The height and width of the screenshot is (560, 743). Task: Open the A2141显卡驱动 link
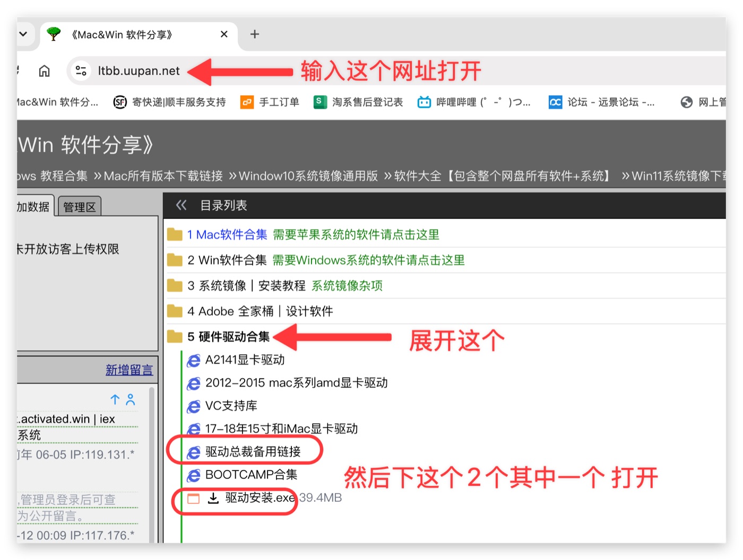tap(245, 360)
